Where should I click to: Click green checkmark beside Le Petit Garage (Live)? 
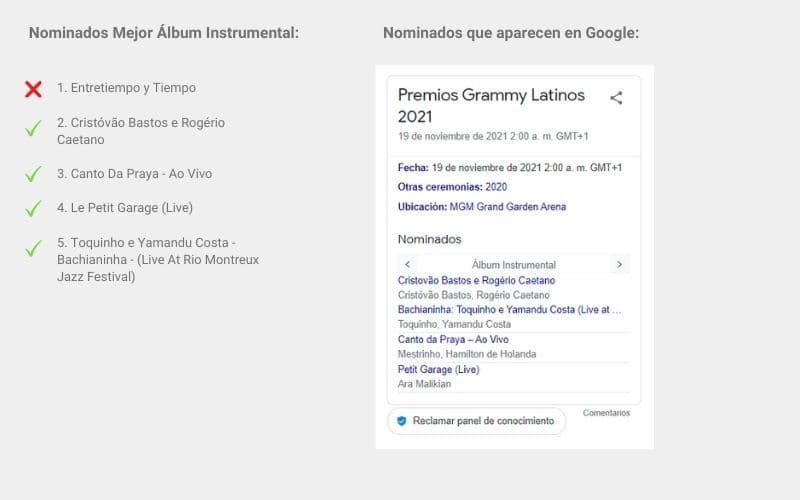33,209
